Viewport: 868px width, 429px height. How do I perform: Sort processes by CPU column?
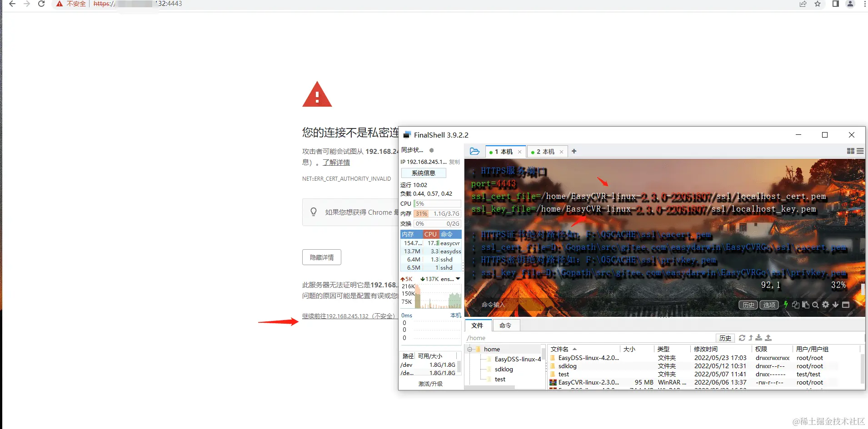[x=431, y=234]
